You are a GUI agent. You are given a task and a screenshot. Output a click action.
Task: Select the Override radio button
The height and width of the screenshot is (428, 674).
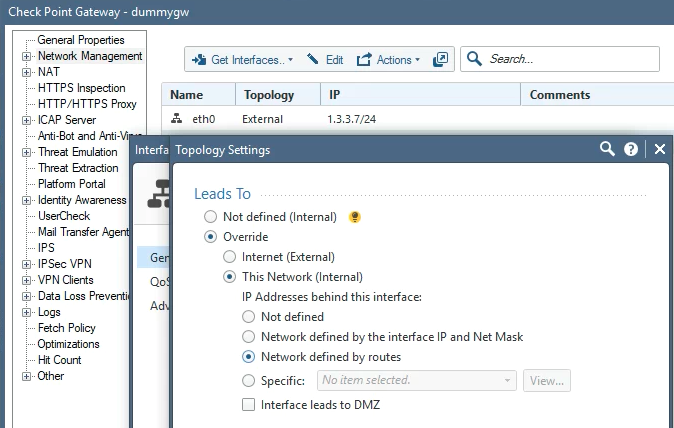coord(210,237)
